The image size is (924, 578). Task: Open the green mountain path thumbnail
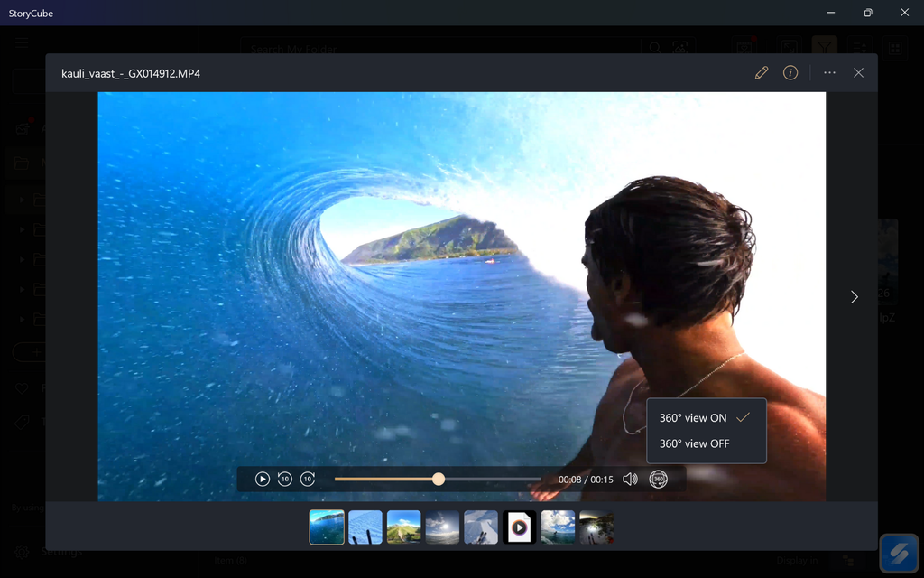tap(403, 527)
